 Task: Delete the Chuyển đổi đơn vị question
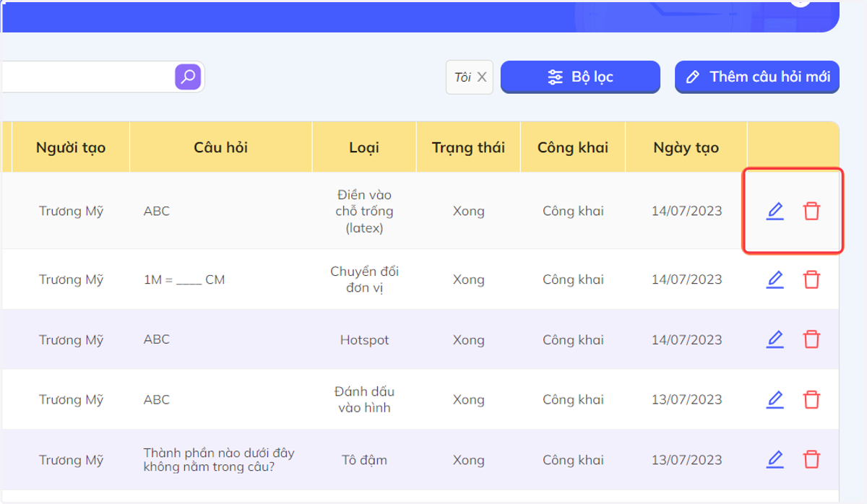coord(812,279)
